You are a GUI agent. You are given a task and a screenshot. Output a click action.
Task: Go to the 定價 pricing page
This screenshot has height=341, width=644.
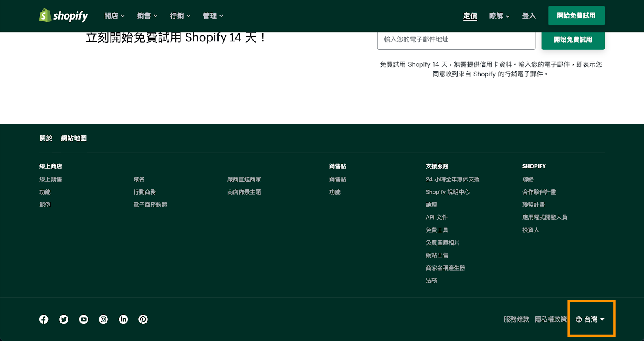click(x=470, y=16)
